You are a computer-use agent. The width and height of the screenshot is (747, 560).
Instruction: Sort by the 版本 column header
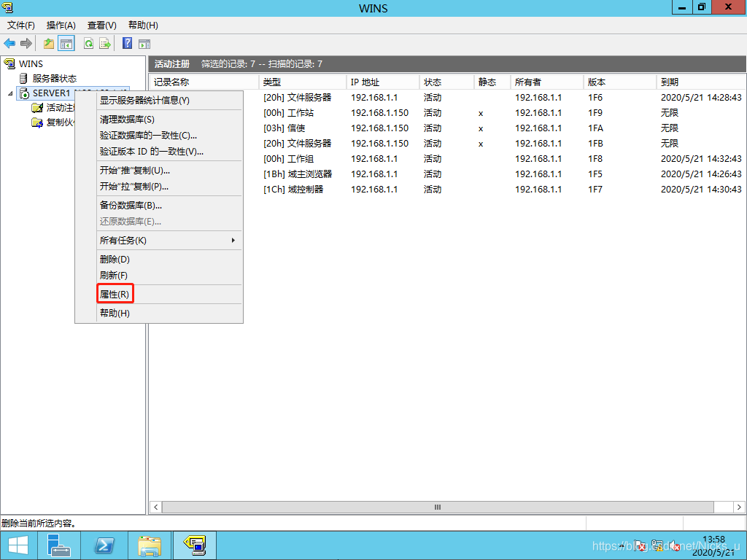coord(620,82)
